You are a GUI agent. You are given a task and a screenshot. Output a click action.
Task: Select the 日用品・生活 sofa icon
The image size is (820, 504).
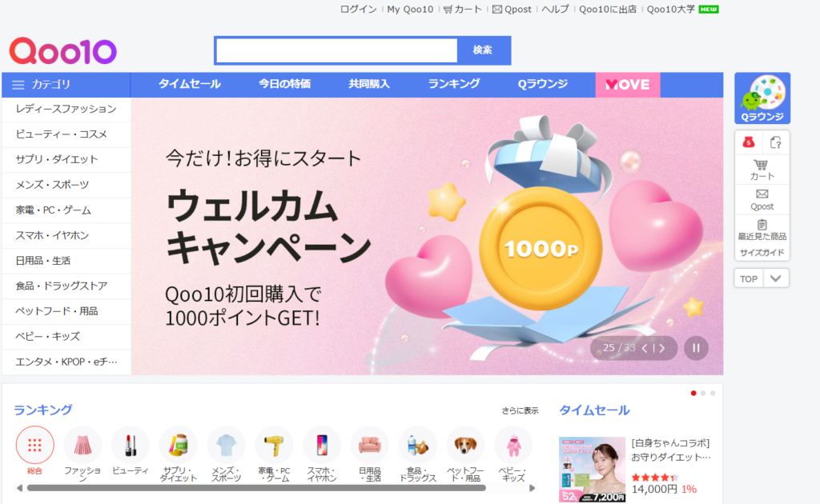pos(370,445)
